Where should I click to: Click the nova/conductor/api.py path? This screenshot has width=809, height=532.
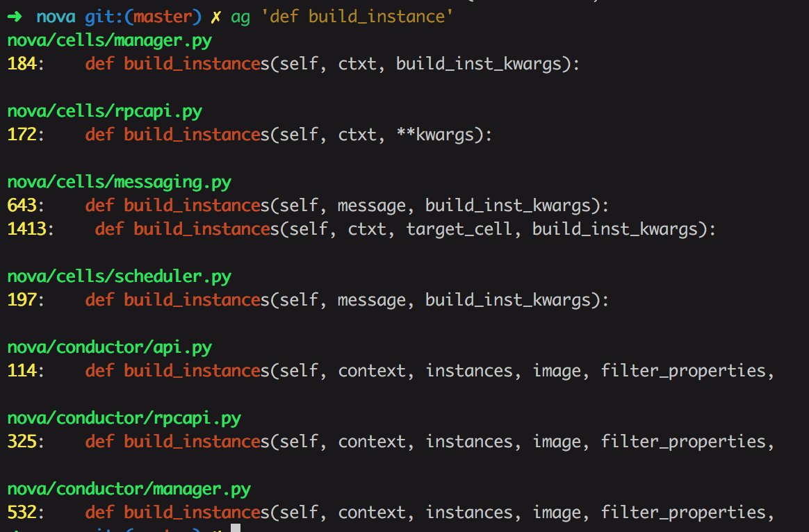109,347
